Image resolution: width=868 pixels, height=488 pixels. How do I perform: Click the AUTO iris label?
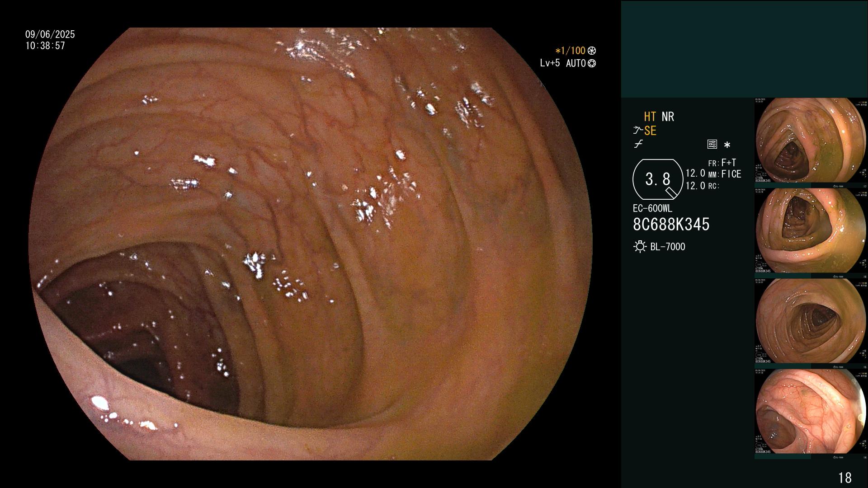click(x=576, y=64)
